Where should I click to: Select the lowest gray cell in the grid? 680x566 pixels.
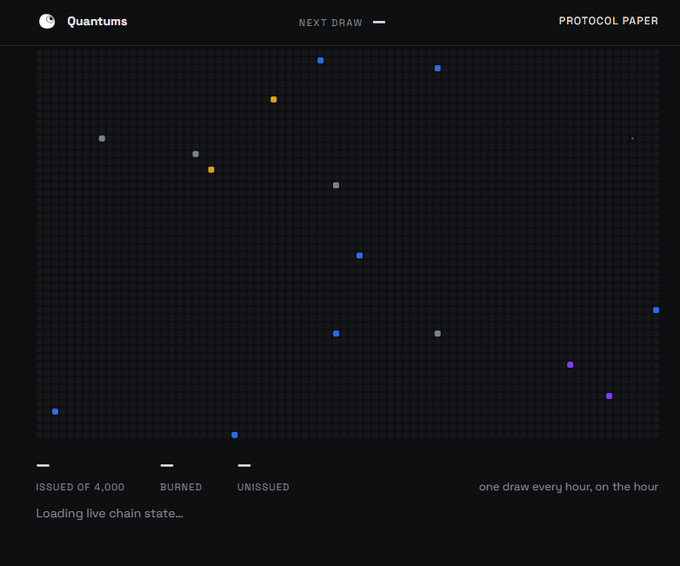pos(438,334)
